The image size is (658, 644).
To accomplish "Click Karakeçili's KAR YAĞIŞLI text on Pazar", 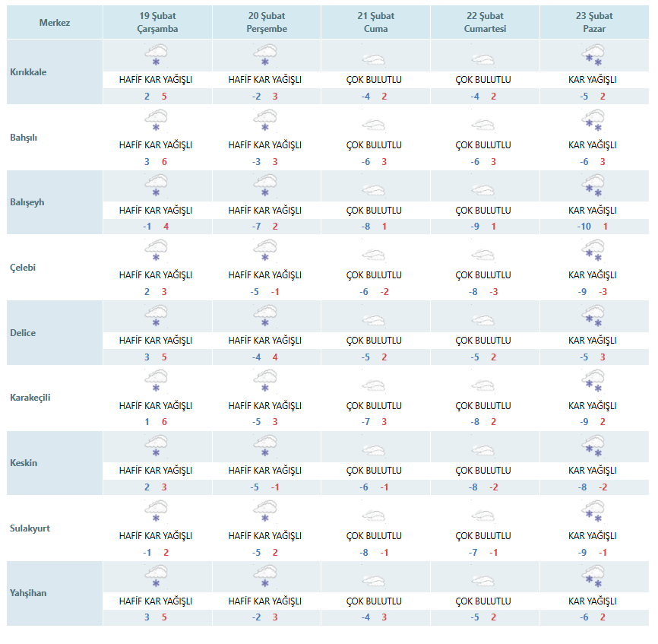I will pyautogui.click(x=593, y=406).
